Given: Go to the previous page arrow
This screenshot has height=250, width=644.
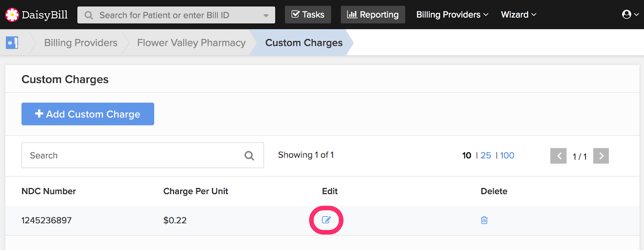Looking at the screenshot, I should (558, 156).
